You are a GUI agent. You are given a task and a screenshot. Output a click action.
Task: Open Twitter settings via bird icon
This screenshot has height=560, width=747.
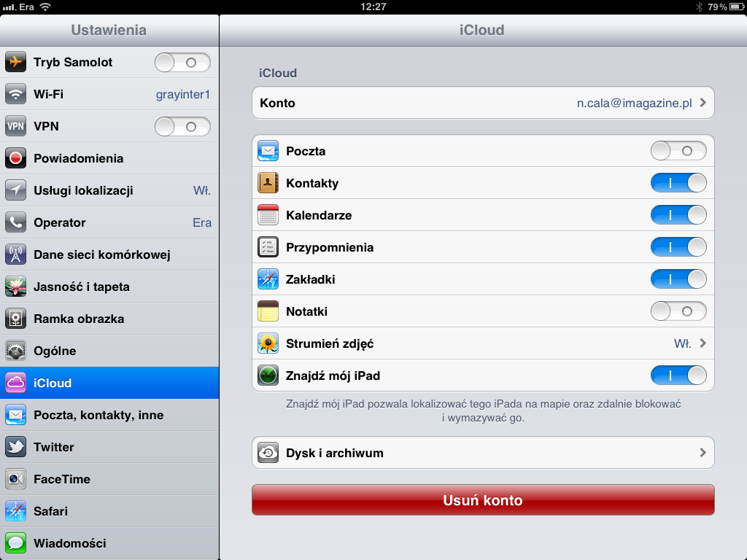pos(16,447)
